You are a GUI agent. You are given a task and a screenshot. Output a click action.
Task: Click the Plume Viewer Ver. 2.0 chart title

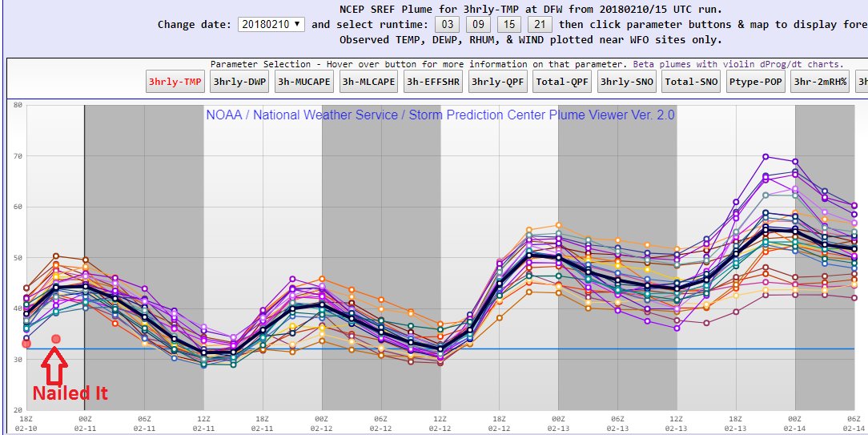tap(440, 115)
